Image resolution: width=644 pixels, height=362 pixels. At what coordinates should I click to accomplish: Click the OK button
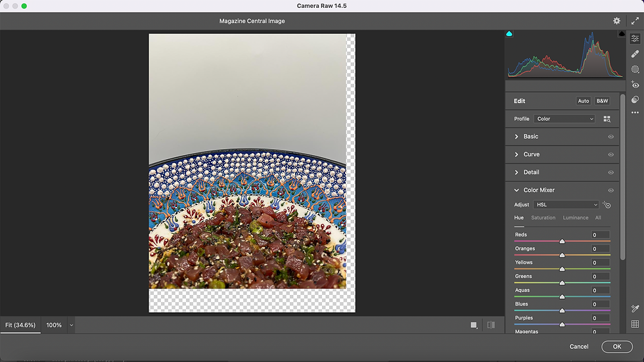(x=617, y=346)
